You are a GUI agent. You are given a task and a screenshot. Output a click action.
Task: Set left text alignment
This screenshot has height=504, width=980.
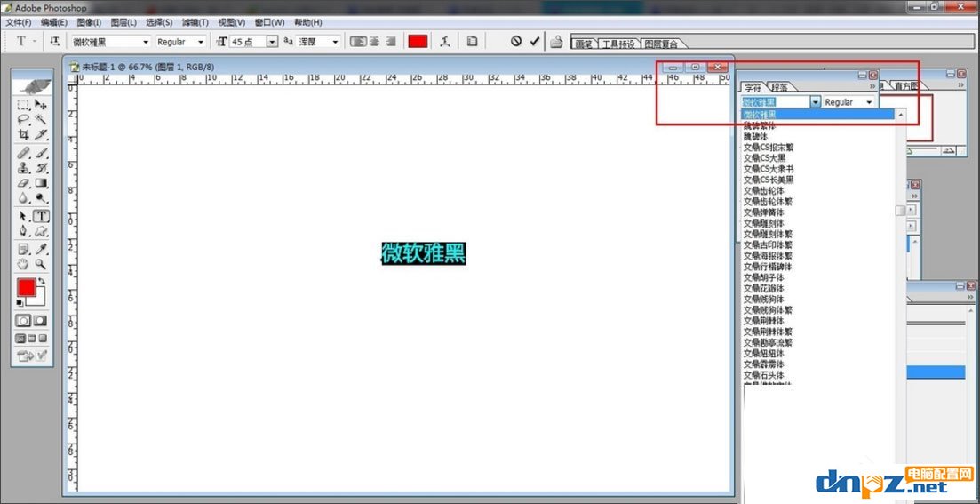(357, 41)
